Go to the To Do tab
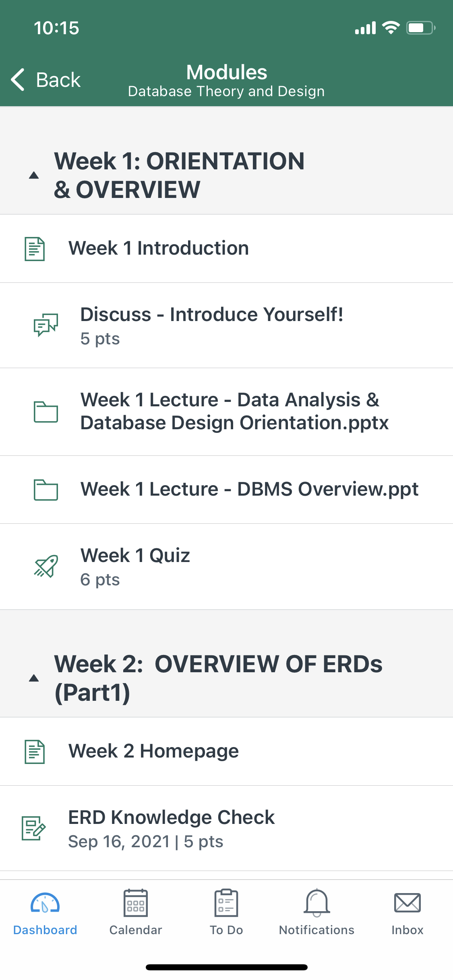 (x=226, y=912)
